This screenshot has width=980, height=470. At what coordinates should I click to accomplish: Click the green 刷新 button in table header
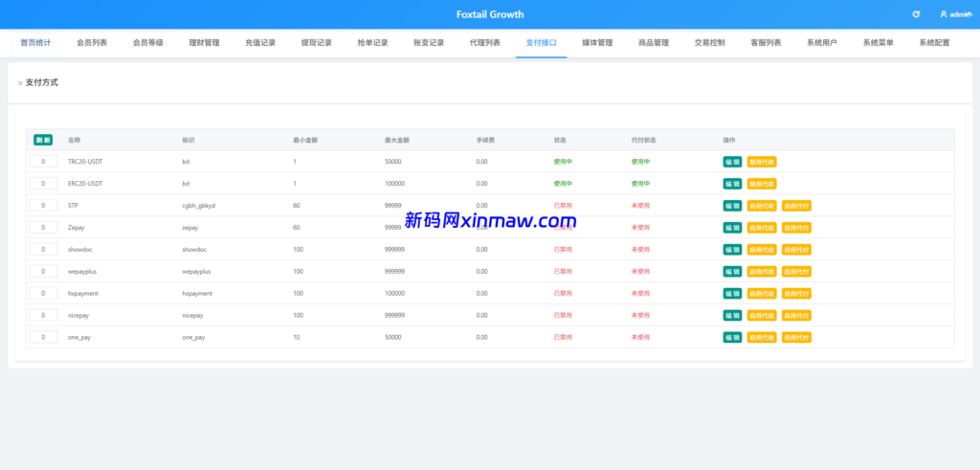(x=43, y=140)
